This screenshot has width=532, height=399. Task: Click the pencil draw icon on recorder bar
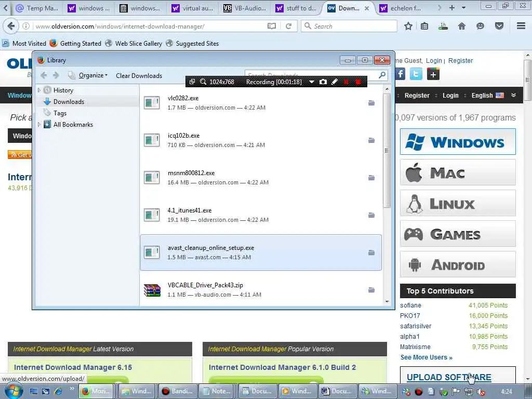335,82
